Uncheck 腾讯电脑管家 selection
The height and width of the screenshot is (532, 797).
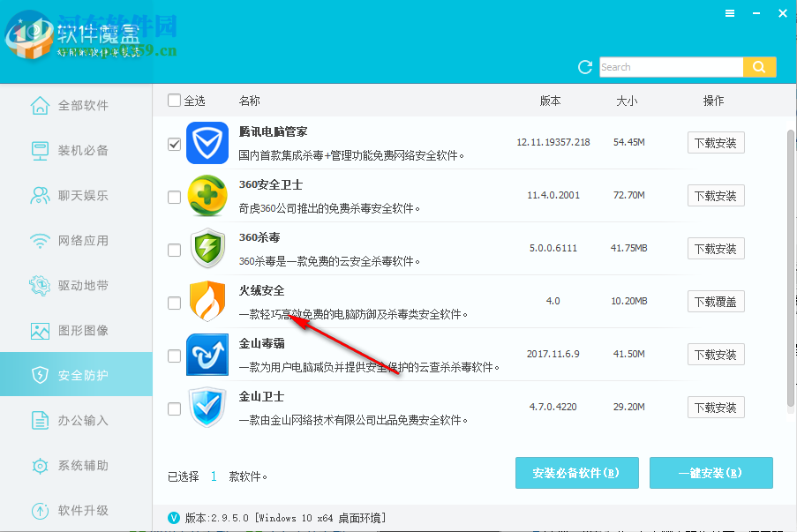[174, 143]
